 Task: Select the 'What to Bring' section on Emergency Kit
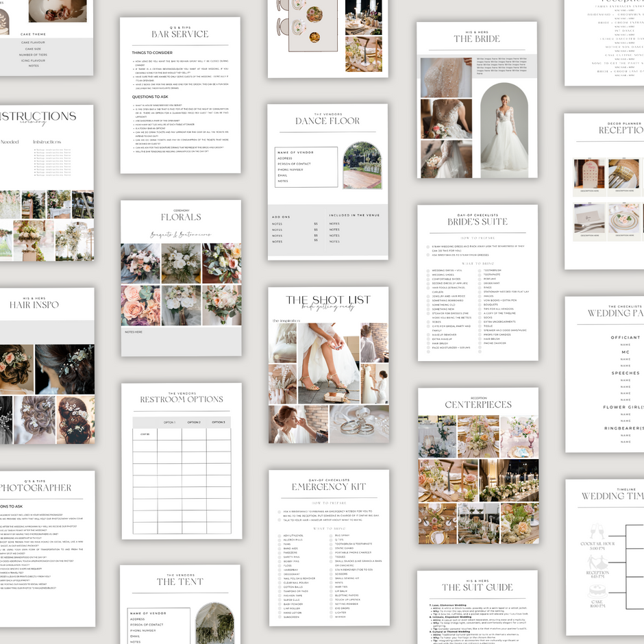pyautogui.click(x=330, y=529)
